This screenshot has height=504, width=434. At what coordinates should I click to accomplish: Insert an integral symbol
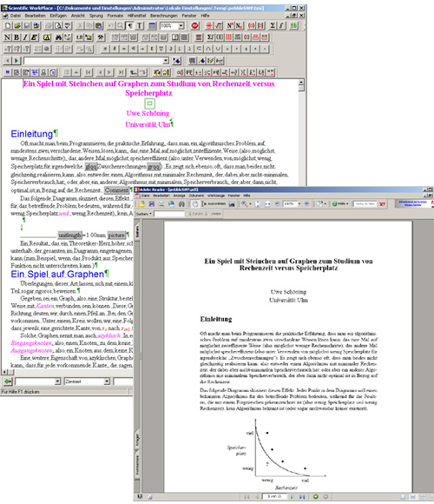point(281,26)
